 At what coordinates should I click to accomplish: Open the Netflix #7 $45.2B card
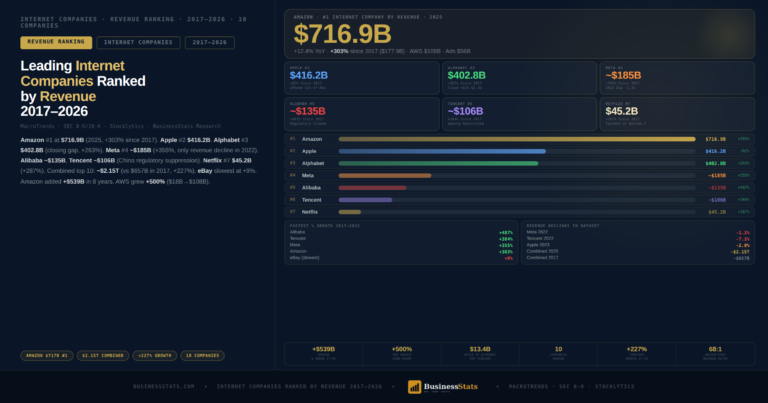pos(677,114)
